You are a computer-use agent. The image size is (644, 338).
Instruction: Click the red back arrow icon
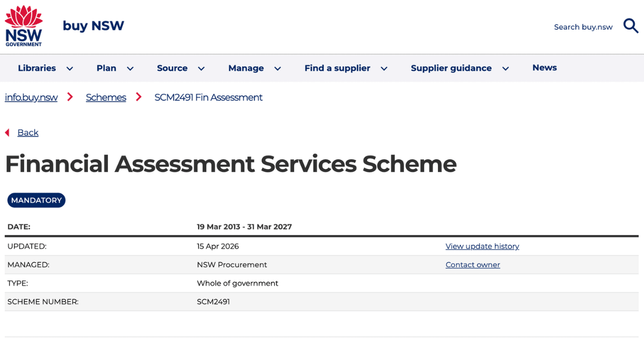(7, 133)
